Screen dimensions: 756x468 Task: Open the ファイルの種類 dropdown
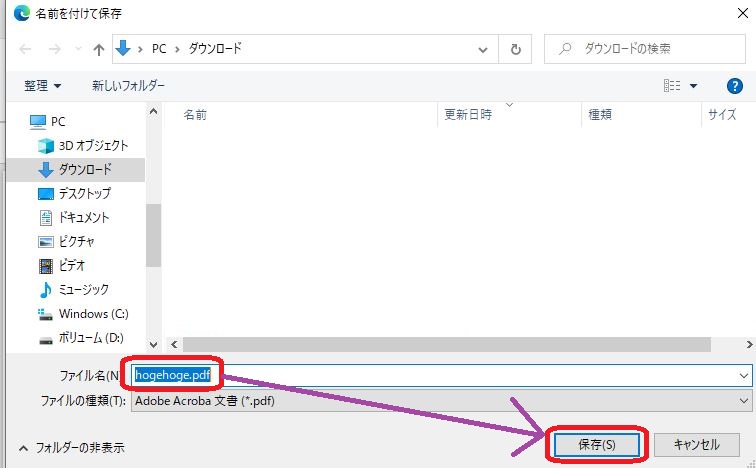click(742, 400)
